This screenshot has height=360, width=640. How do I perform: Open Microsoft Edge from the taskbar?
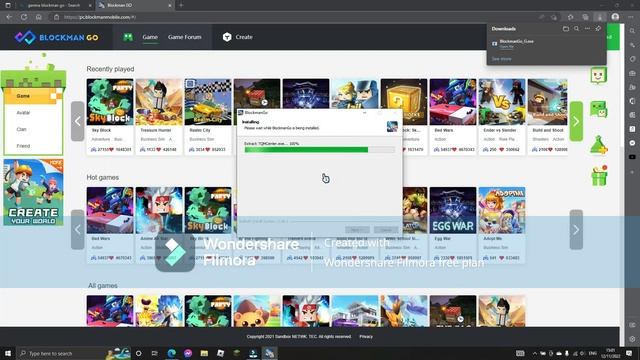(171, 353)
